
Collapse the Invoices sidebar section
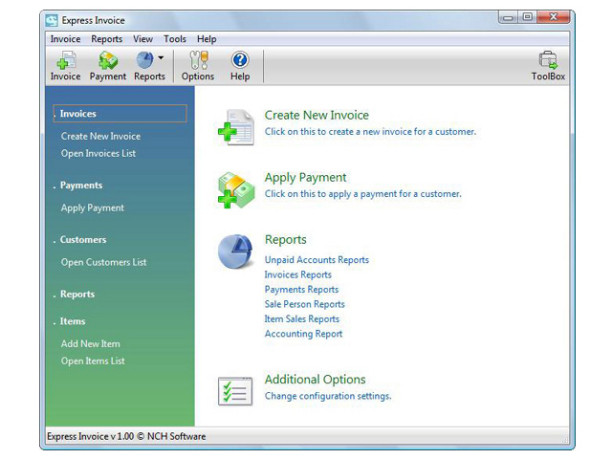(120, 114)
